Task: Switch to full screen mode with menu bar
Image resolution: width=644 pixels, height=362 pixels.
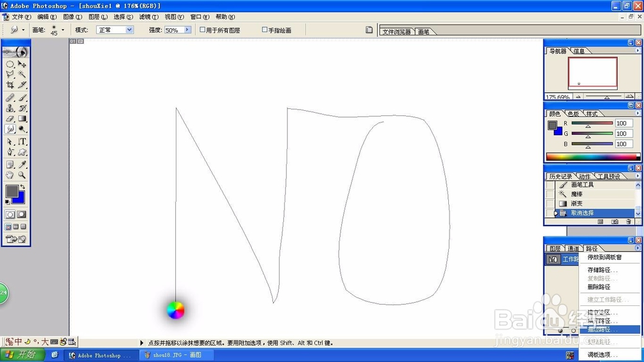Action: [16, 227]
